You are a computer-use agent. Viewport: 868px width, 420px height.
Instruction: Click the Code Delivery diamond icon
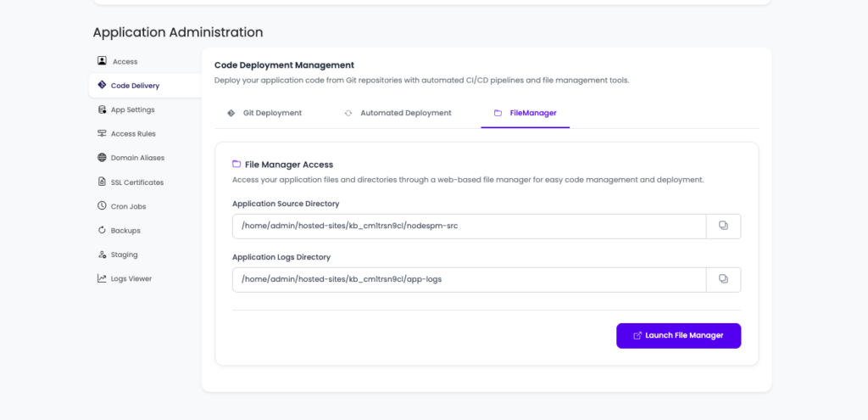click(x=102, y=86)
